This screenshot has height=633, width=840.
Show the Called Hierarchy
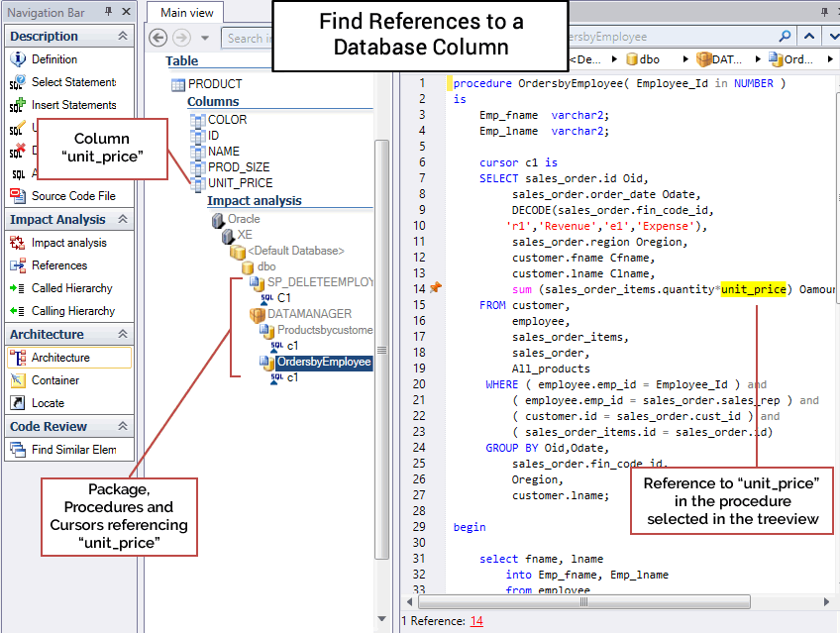(x=71, y=288)
